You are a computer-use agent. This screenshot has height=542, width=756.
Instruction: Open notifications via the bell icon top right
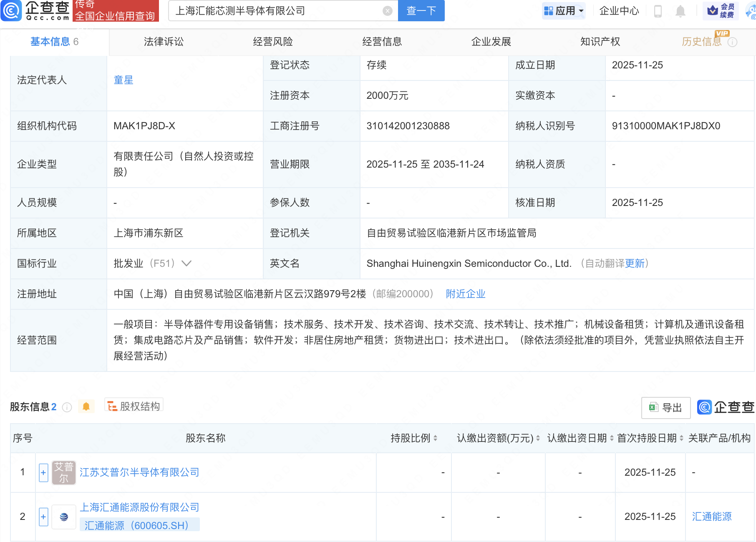click(680, 11)
